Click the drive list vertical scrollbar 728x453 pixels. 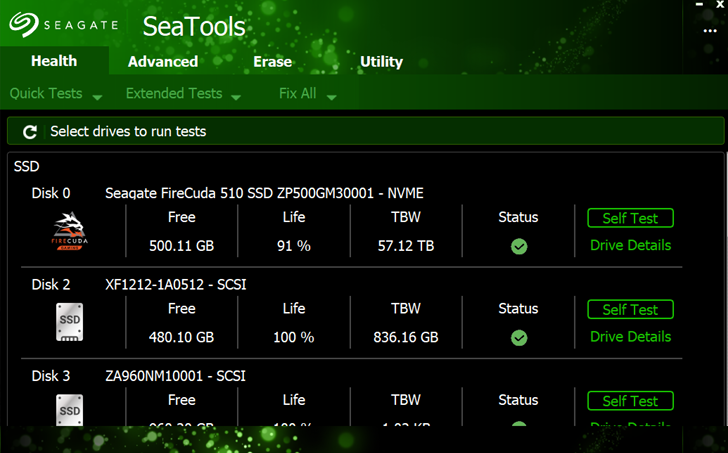(x=726, y=288)
